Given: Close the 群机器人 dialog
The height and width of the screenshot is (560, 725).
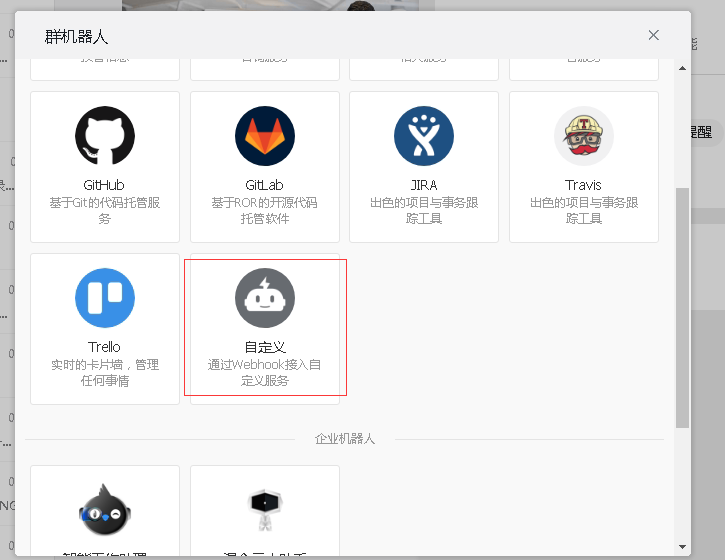Looking at the screenshot, I should (653, 35).
